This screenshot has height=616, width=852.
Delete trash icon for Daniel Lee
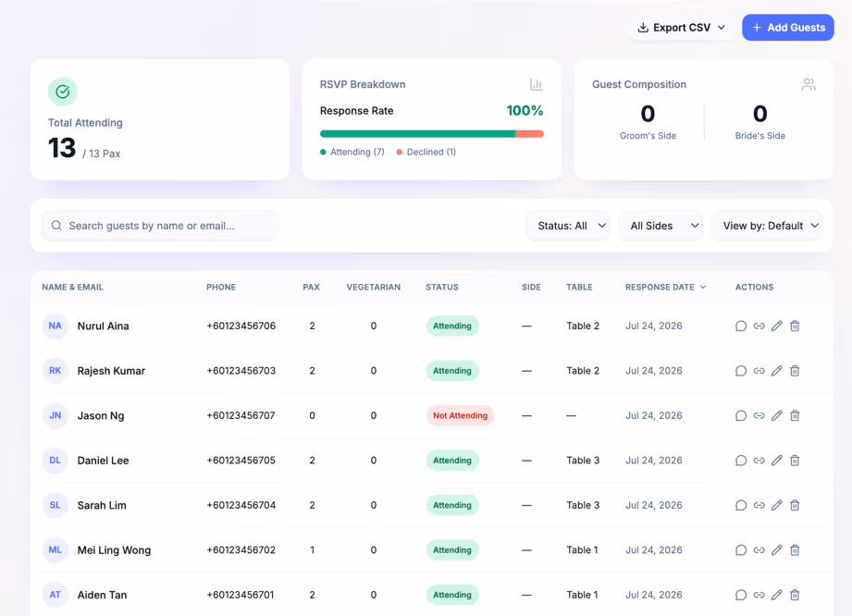pos(795,460)
